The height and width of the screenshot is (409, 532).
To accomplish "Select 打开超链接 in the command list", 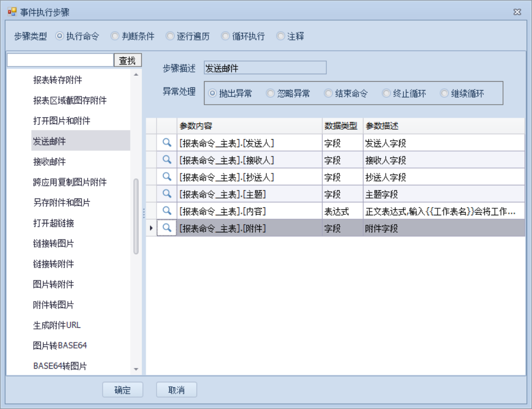I will click(x=53, y=223).
